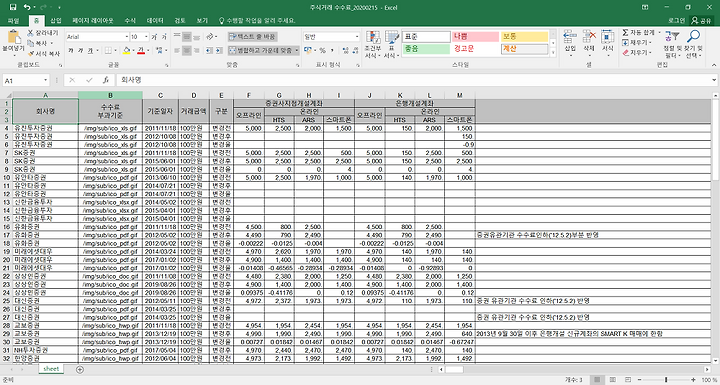Click Merge and Center (병합하고 가운데 맞춤)
The width and height of the screenshot is (720, 385).
261,50
